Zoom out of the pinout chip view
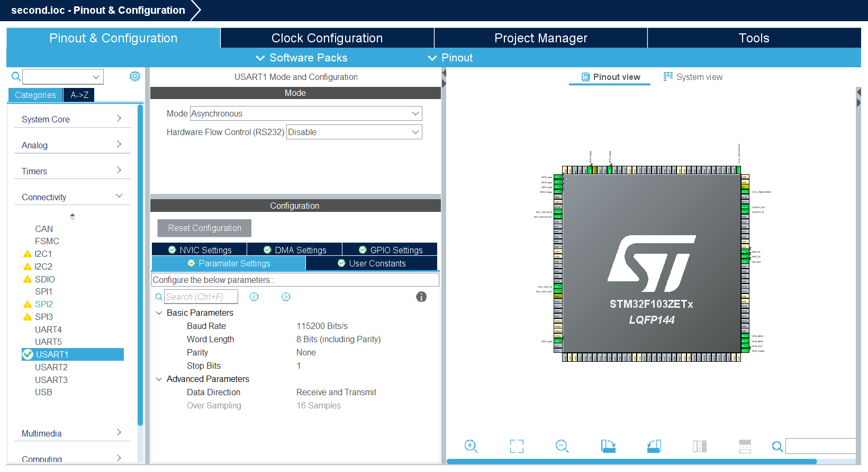 click(562, 446)
